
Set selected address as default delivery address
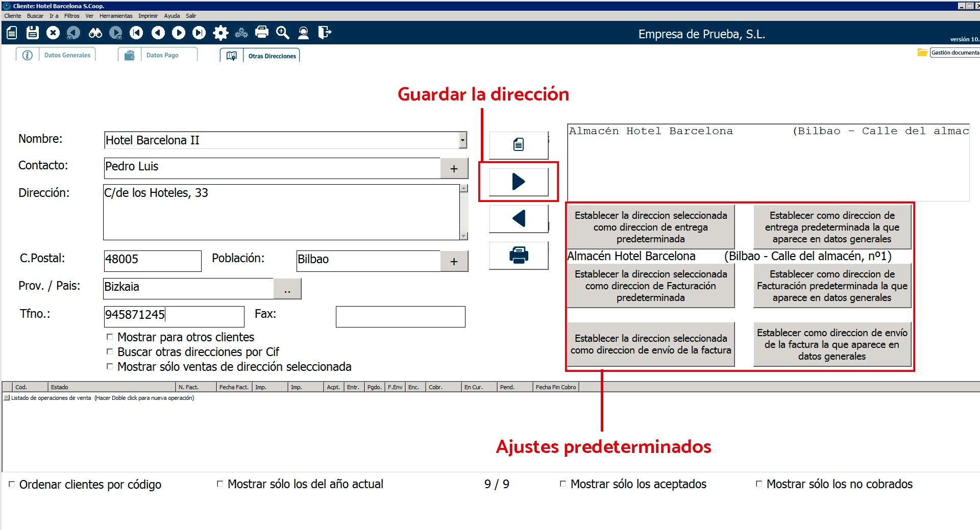[650, 227]
